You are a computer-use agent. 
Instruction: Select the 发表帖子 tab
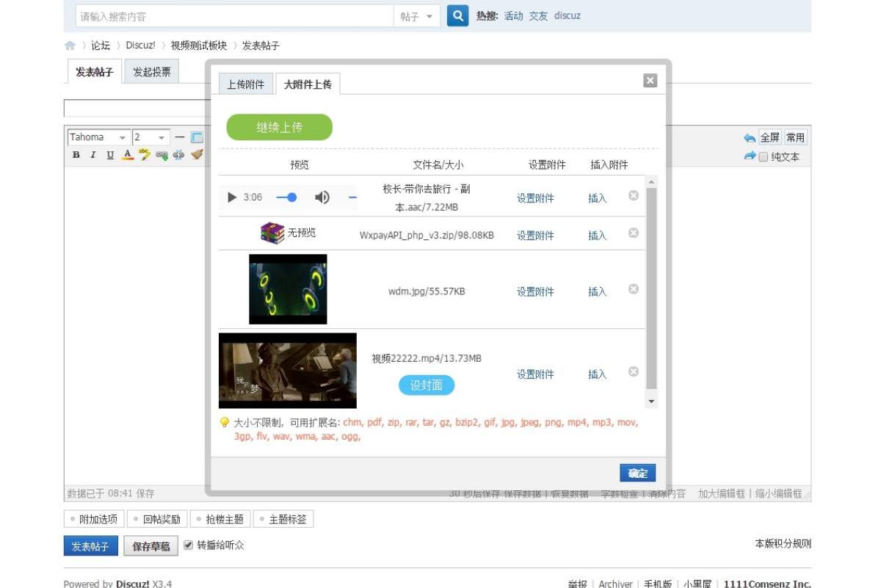coord(95,72)
